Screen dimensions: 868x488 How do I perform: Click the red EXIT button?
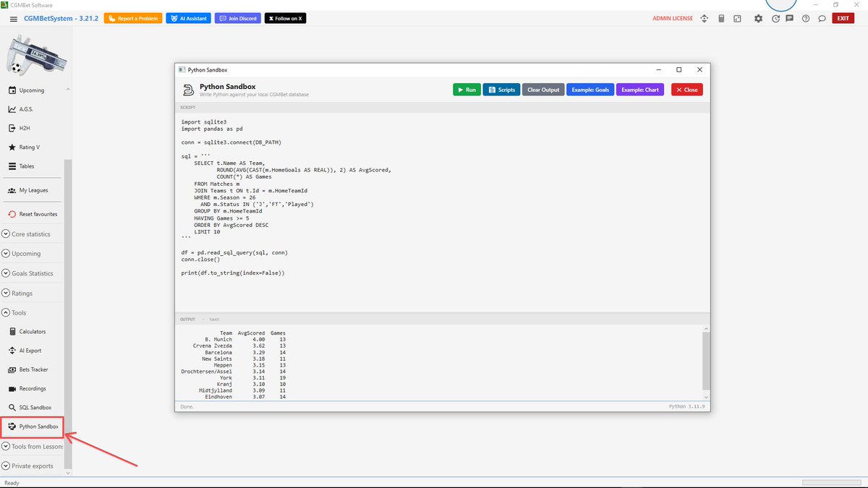point(843,18)
